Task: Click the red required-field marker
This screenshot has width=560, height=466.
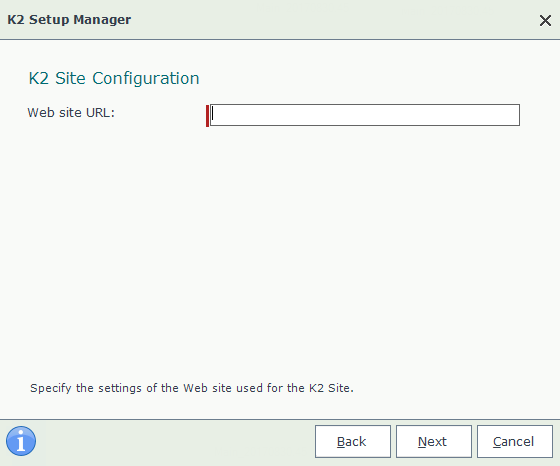Action: click(207, 116)
